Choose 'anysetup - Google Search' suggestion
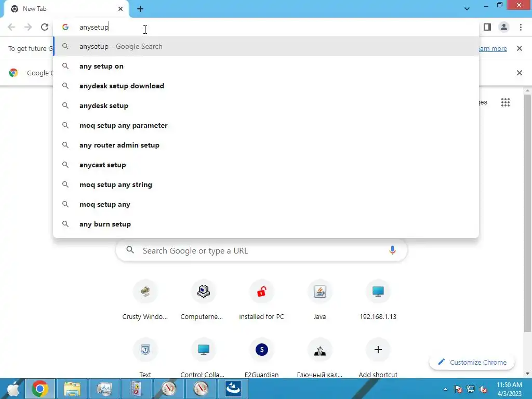The width and height of the screenshot is (532, 399). (266, 46)
